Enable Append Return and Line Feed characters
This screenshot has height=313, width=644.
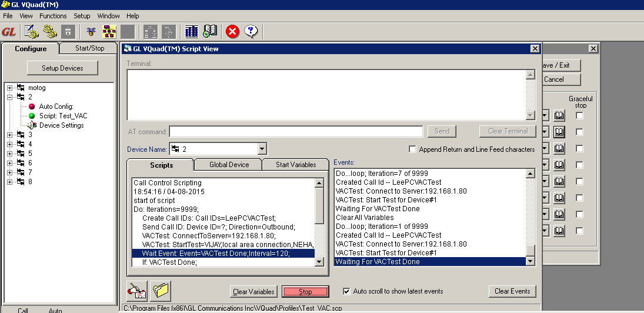412,149
